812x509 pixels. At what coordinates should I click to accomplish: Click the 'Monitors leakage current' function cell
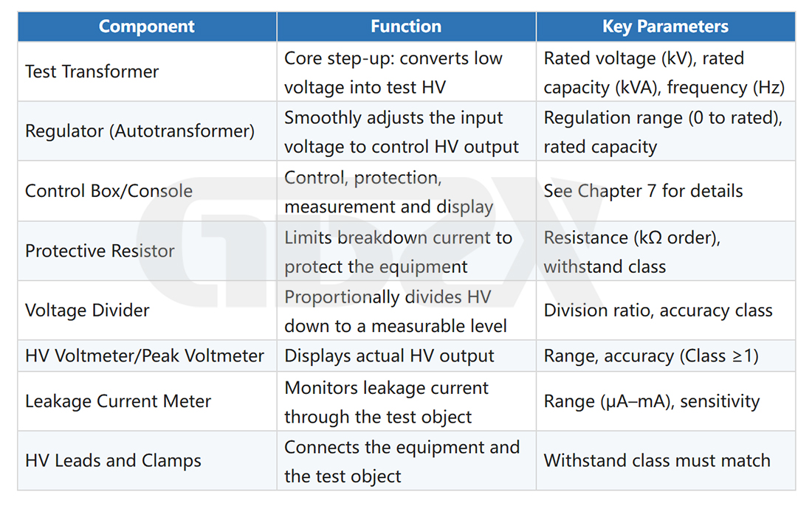[407, 401]
